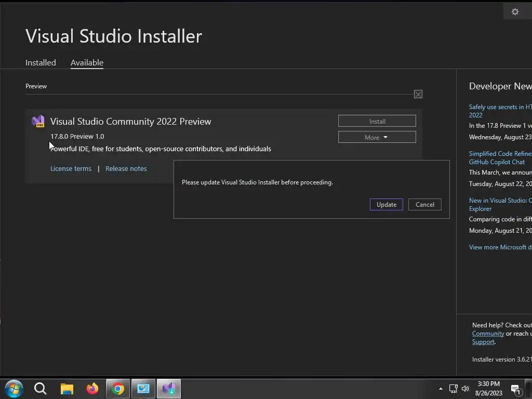Viewport: 532px width, 399px height.
Task: Open the monitor app icon beside Chrome
Action: point(143,389)
